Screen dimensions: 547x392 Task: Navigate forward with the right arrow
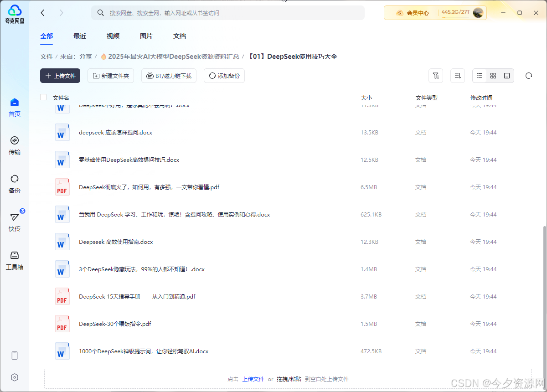pyautogui.click(x=62, y=13)
